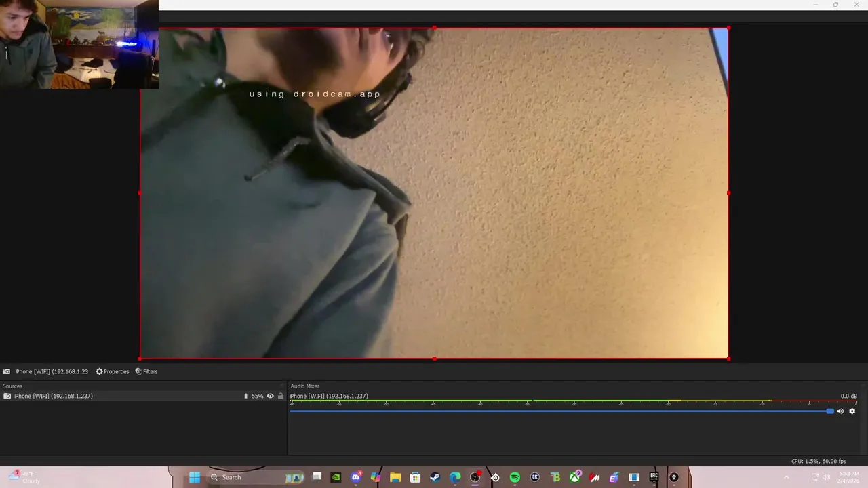868x488 pixels.
Task: Click camera icon in Sources list row
Action: pyautogui.click(x=7, y=396)
